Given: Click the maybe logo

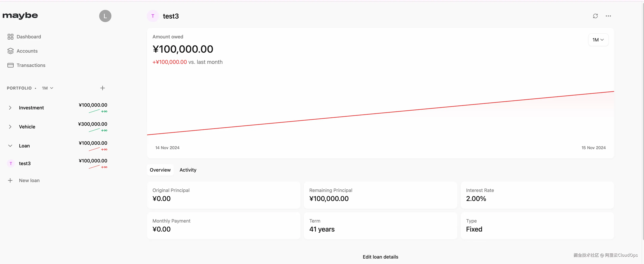Looking at the screenshot, I should [x=20, y=15].
